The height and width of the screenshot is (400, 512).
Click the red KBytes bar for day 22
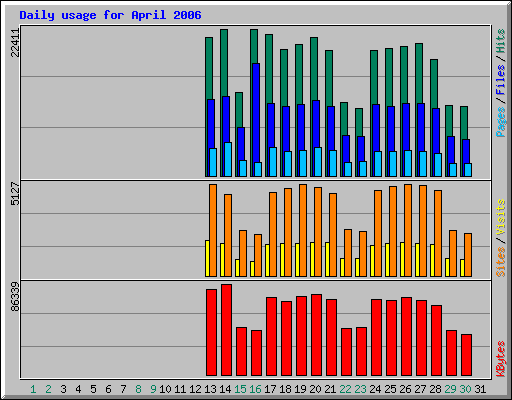[346, 352]
